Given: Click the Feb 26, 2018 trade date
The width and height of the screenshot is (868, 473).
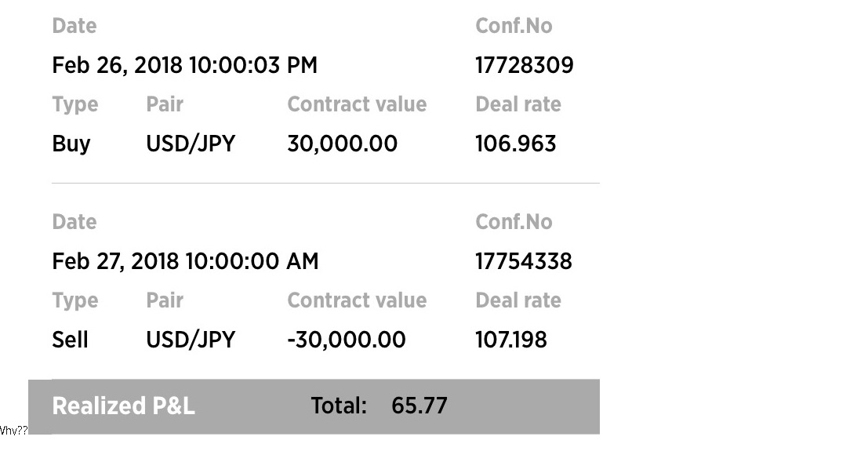Looking at the screenshot, I should (x=184, y=65).
